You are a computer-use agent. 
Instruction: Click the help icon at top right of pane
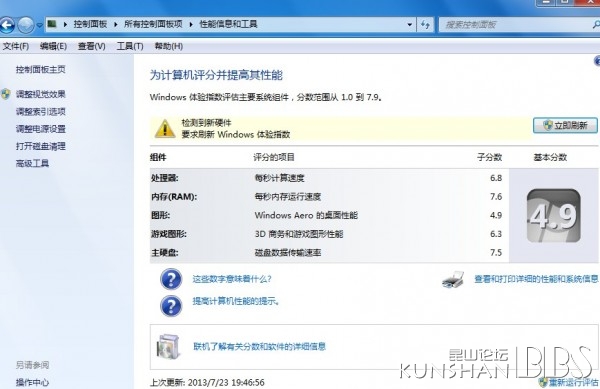(597, 60)
